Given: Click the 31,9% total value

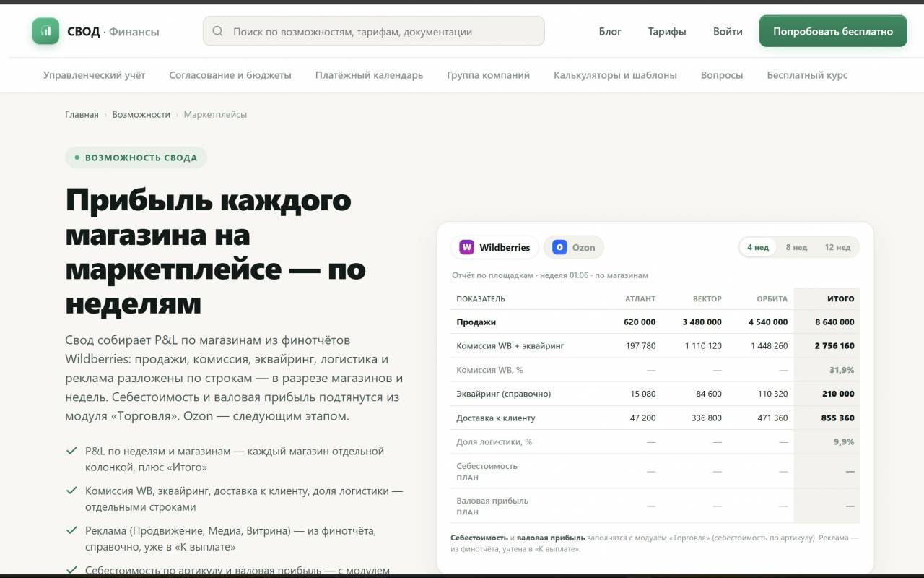Looking at the screenshot, I should coord(842,369).
